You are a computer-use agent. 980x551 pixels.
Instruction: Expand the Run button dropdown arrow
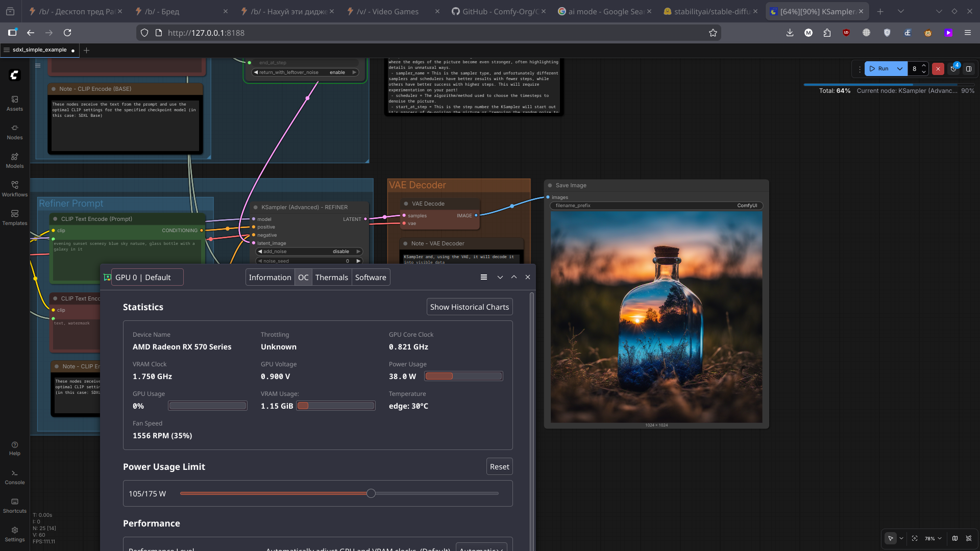(900, 69)
